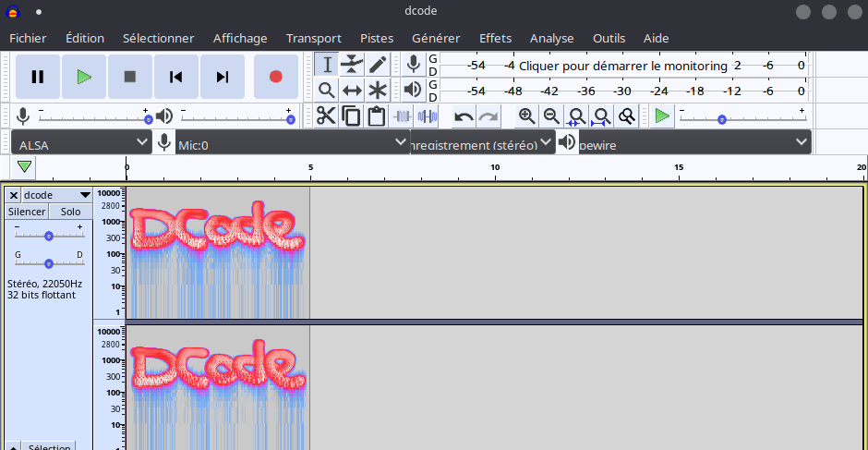
Task: Click the Zoom In magnifier
Action: pyautogui.click(x=526, y=116)
